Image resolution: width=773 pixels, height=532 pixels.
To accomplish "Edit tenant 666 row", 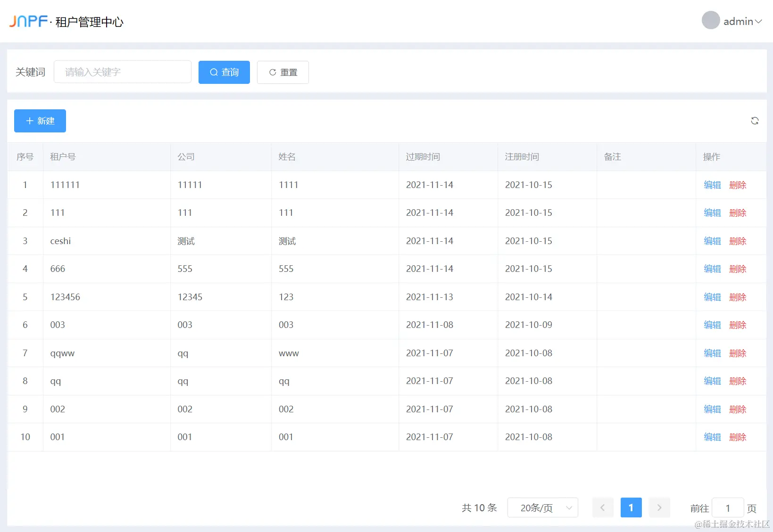I will pos(712,269).
